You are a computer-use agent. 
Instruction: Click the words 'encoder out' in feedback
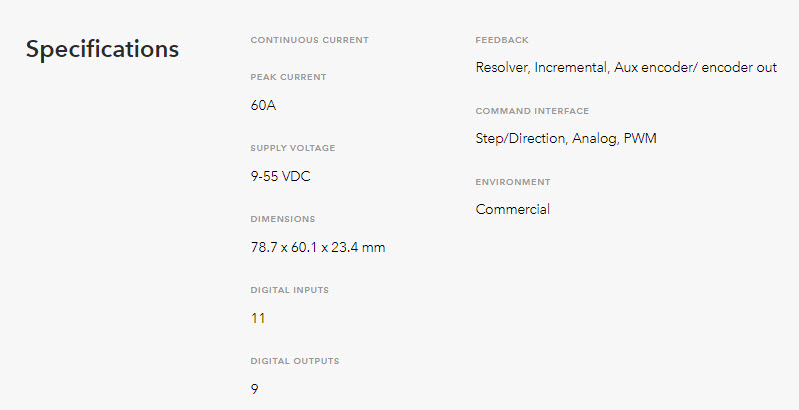[x=739, y=67]
